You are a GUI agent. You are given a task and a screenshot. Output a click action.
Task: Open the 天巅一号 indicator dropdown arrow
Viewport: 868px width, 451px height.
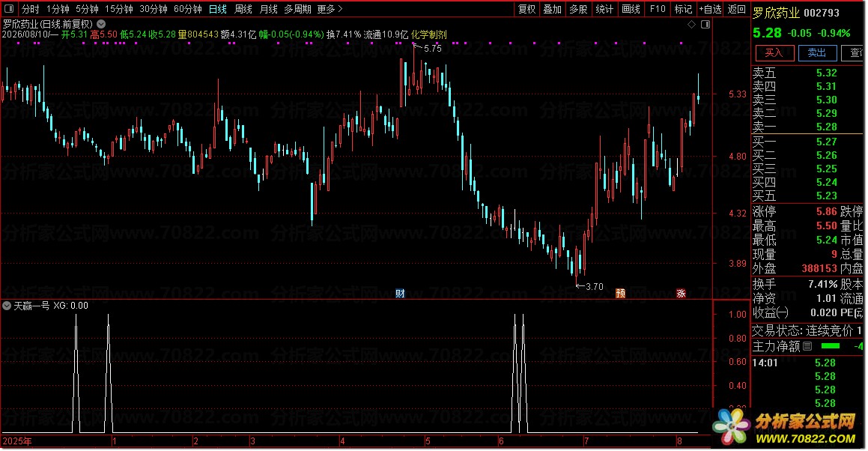(x=7, y=305)
